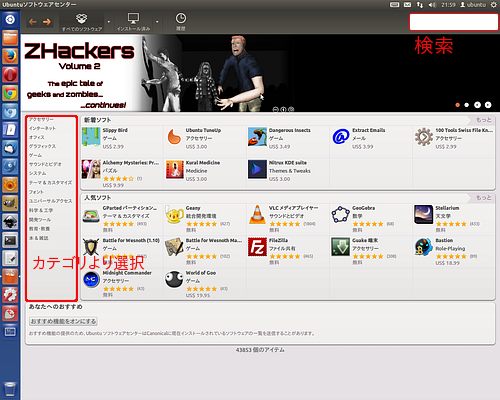Screen dimensions: 500x400
Task: Open the 本 & 雑誌 category
Action: coord(39,238)
